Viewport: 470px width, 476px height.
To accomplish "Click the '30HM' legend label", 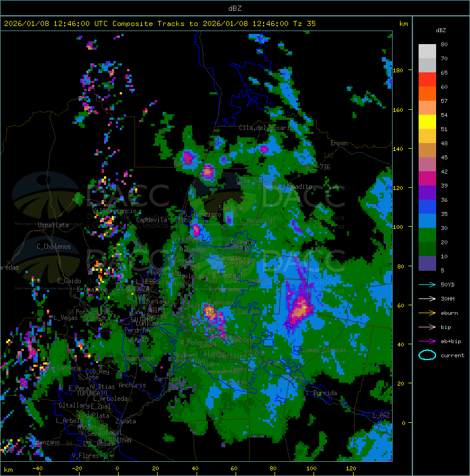I will pos(447,298).
